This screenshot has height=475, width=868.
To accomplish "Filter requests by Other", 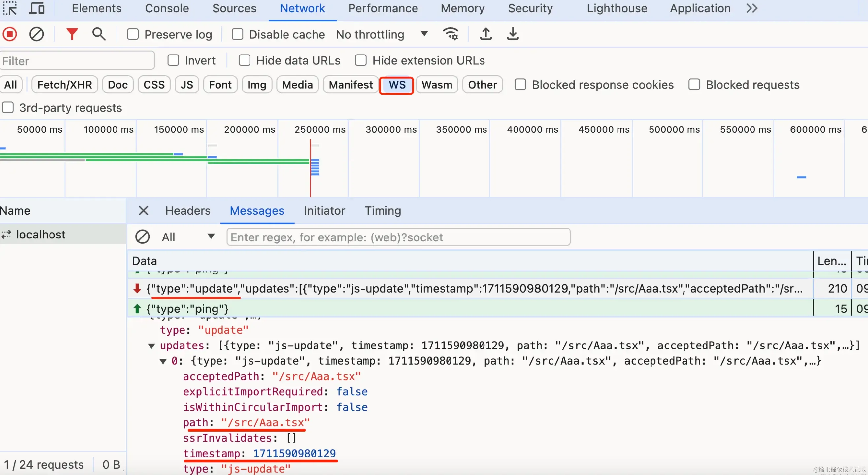I will click(x=482, y=84).
